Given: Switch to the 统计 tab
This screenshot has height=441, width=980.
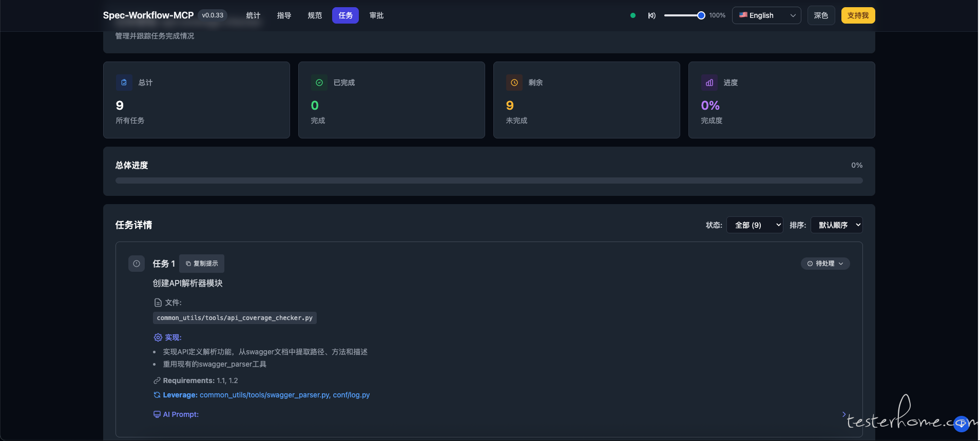Looking at the screenshot, I should (253, 15).
